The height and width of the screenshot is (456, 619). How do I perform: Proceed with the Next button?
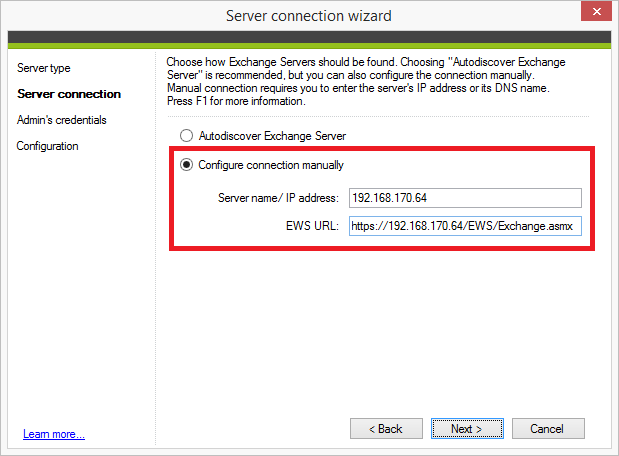[x=467, y=429]
